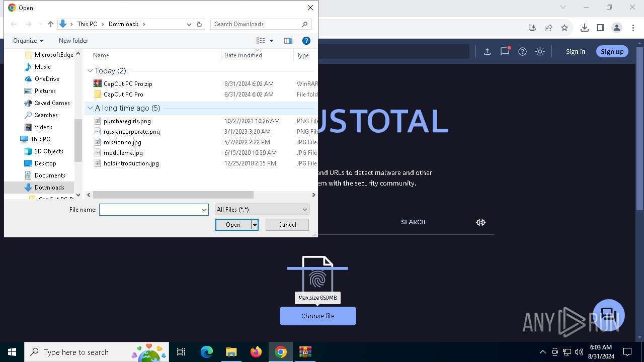Expand the address bar path dropdown
This screenshot has height=362, width=644.
click(x=189, y=24)
